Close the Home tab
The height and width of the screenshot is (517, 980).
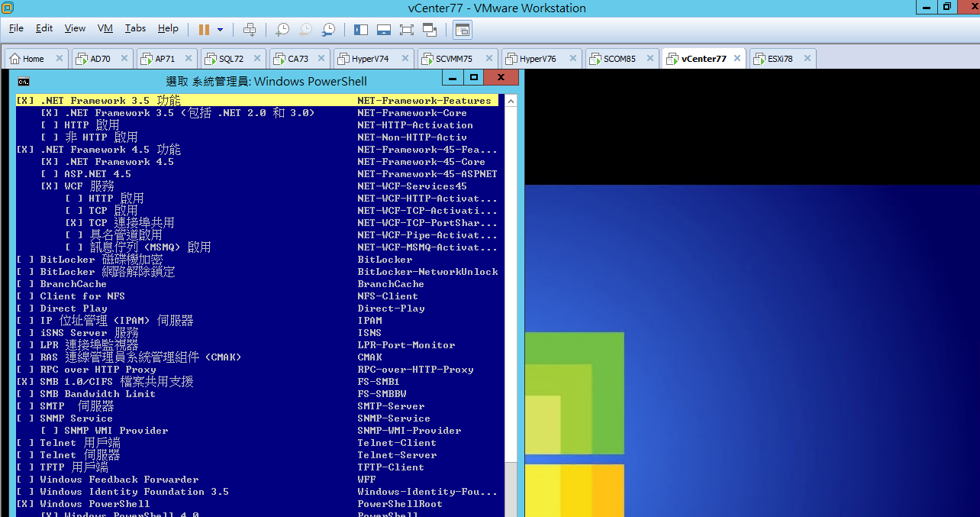tap(60, 59)
